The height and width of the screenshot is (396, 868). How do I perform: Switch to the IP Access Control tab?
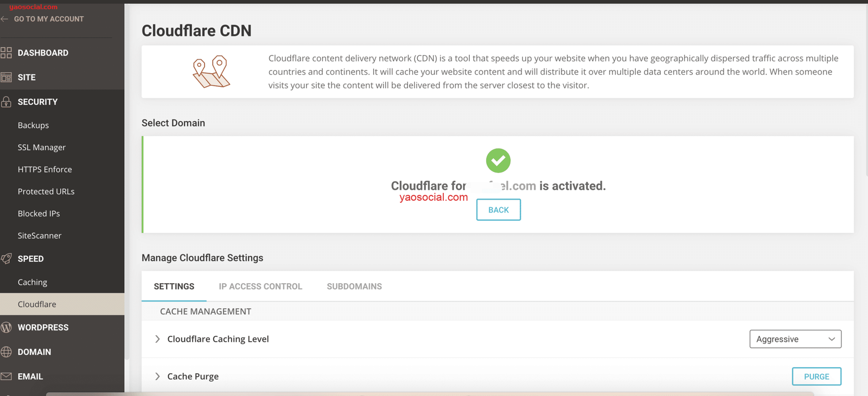(260, 286)
